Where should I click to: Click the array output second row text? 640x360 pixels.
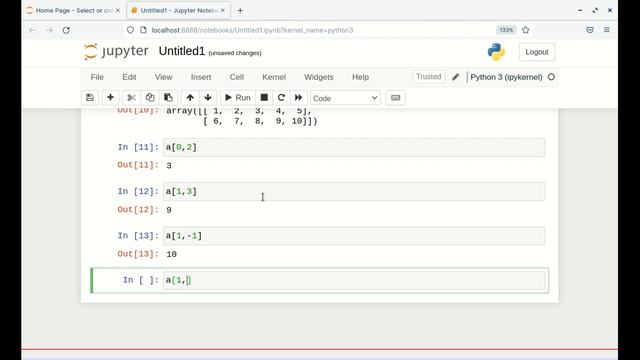(x=260, y=121)
